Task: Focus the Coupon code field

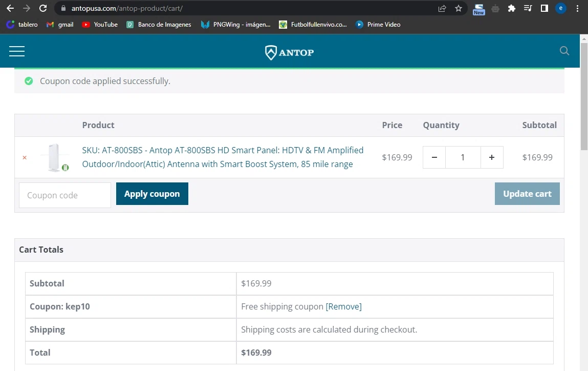Action: [x=65, y=195]
